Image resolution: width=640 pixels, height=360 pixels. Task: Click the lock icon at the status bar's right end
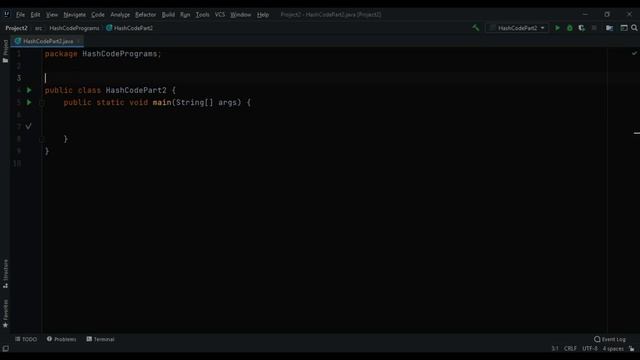pos(632,349)
